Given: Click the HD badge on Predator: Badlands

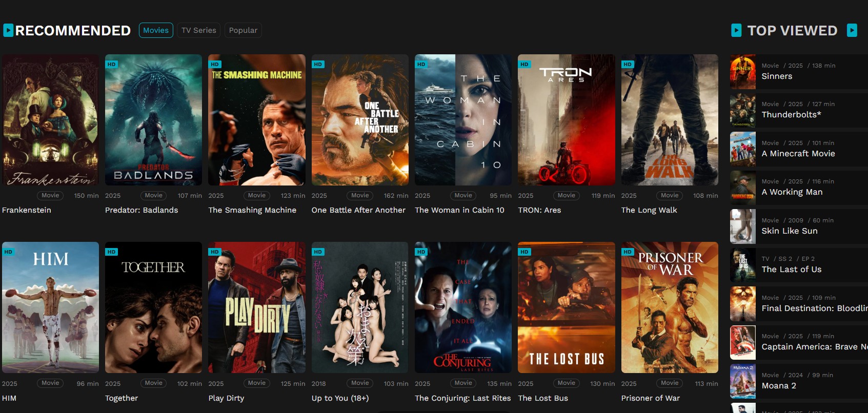Looking at the screenshot, I should (111, 65).
